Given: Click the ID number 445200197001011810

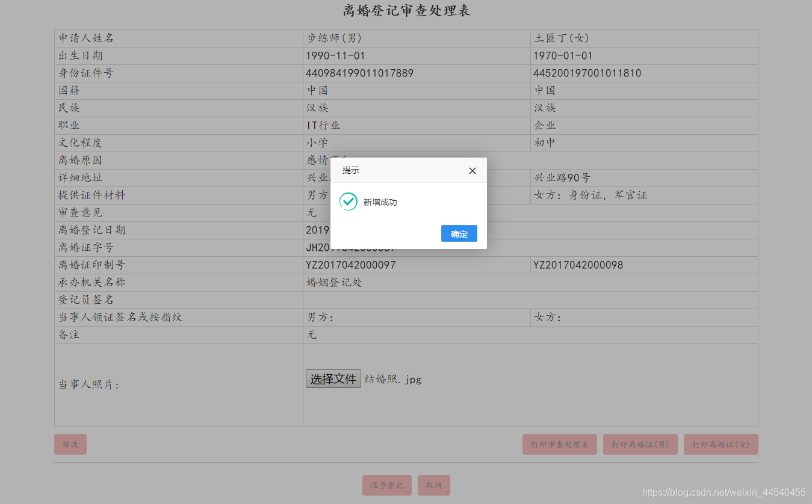Looking at the screenshot, I should click(x=587, y=73).
